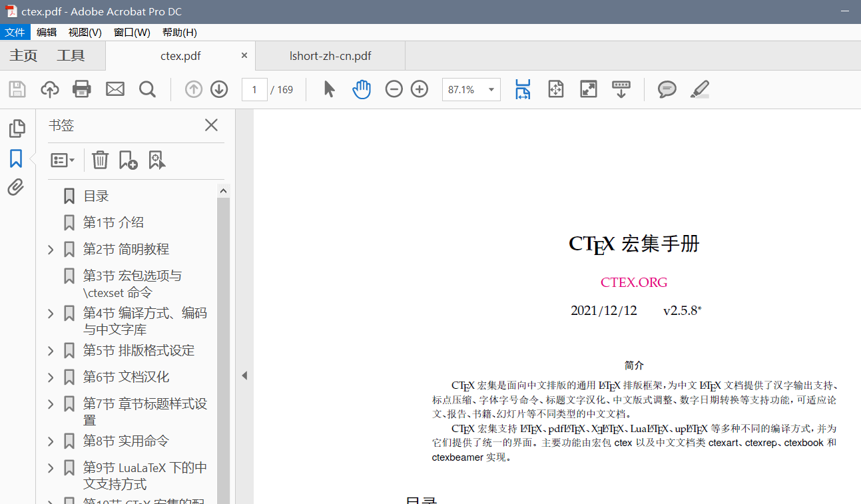Jump to the 目录 bookmark
This screenshot has width=861, height=504.
pyautogui.click(x=96, y=196)
